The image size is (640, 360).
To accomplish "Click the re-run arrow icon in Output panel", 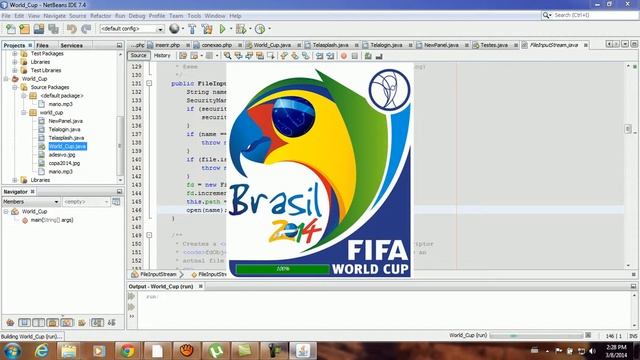I will [131, 297].
